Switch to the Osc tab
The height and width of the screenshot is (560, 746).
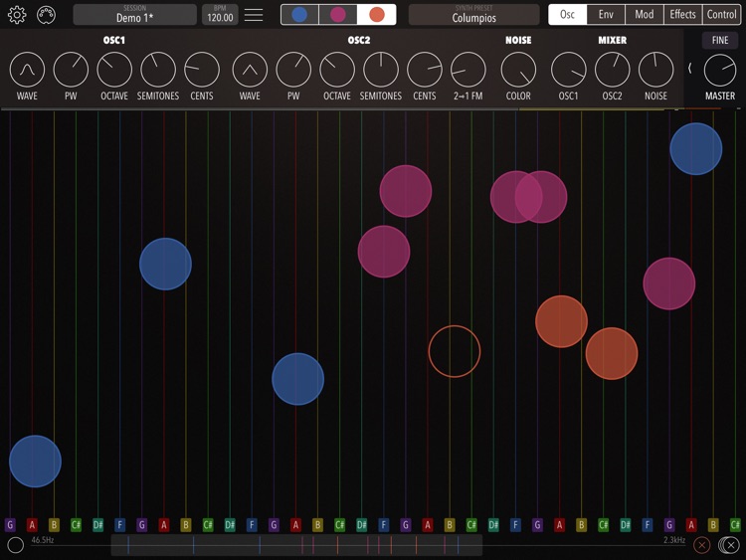point(567,15)
